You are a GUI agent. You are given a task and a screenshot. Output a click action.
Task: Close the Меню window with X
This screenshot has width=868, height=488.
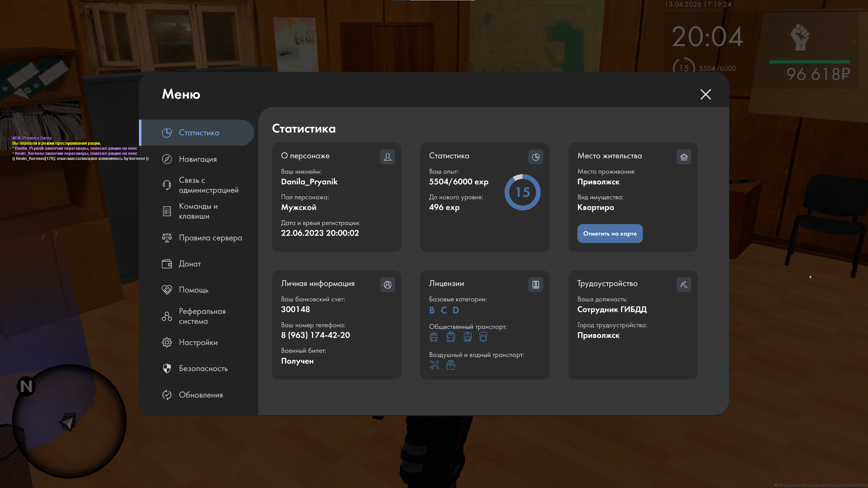(x=706, y=94)
